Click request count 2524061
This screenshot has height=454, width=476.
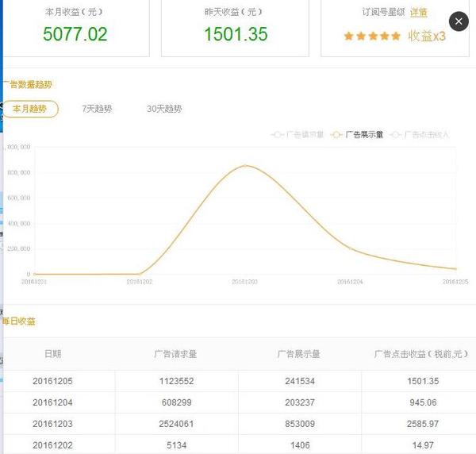[x=176, y=424]
